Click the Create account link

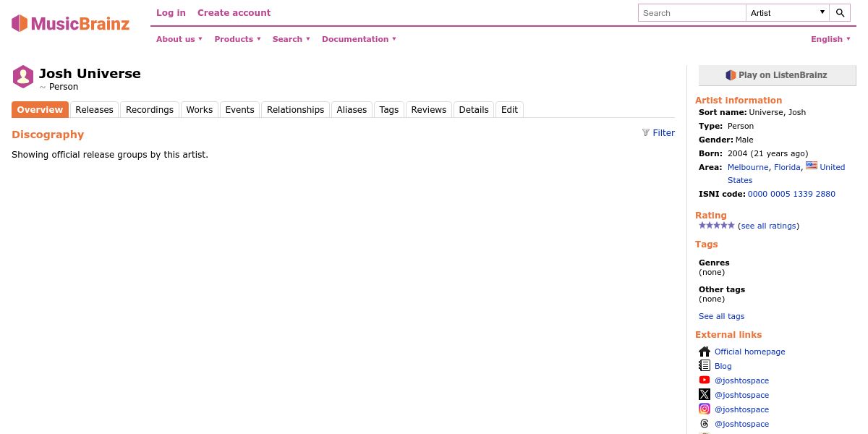(x=234, y=12)
